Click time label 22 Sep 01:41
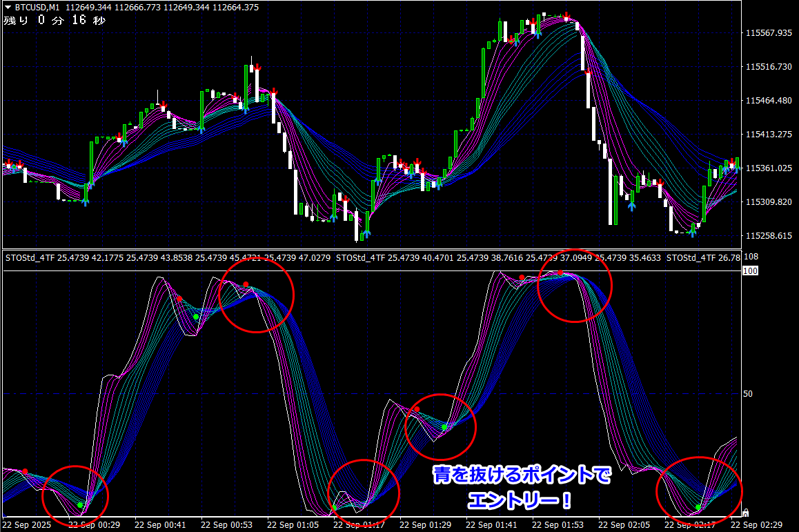The image size is (799, 532). [491, 525]
